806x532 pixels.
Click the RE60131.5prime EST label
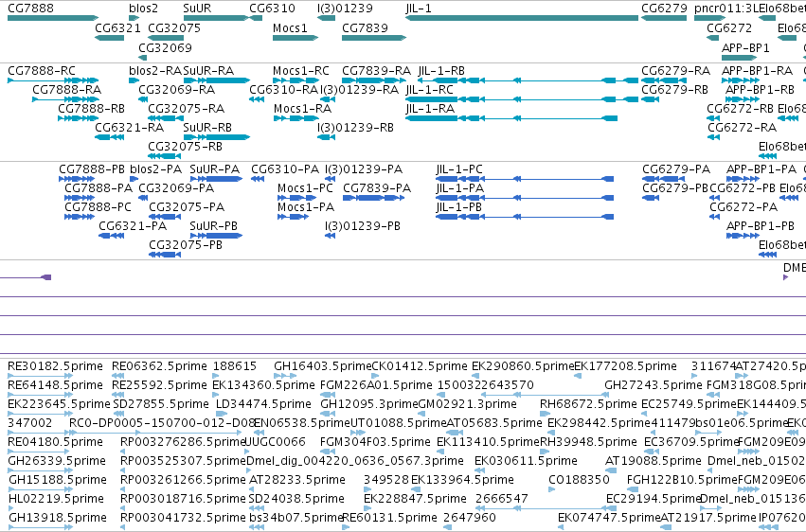click(x=387, y=518)
